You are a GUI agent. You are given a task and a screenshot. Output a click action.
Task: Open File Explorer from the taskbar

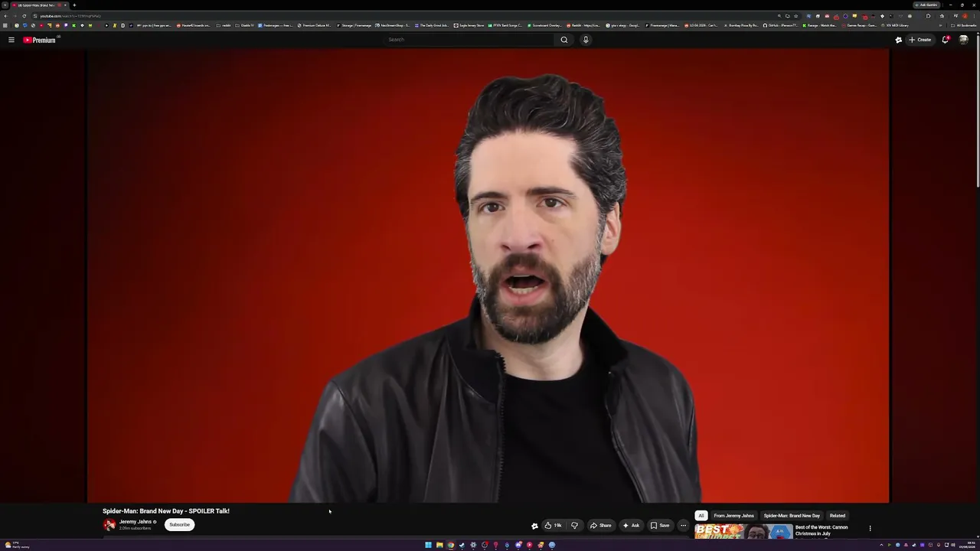tap(439, 545)
